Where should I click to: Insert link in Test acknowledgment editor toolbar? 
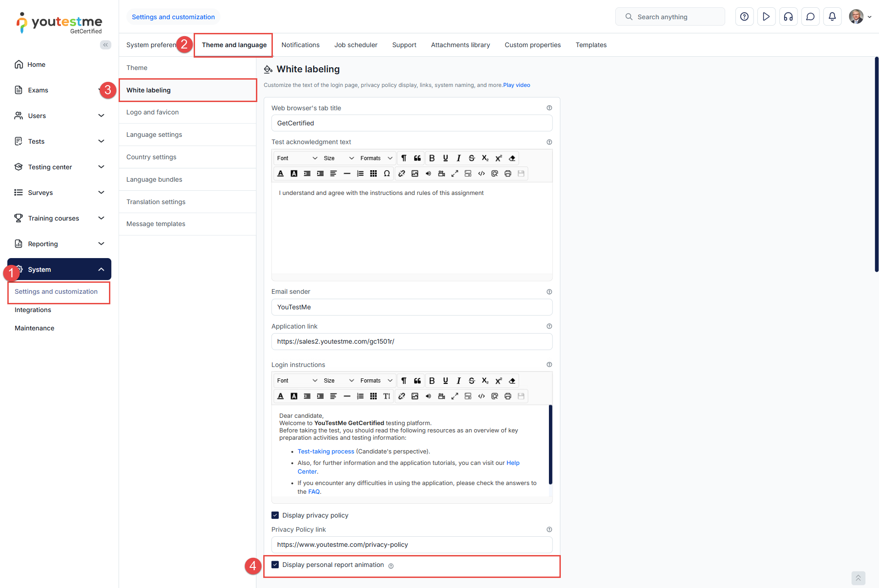click(402, 173)
